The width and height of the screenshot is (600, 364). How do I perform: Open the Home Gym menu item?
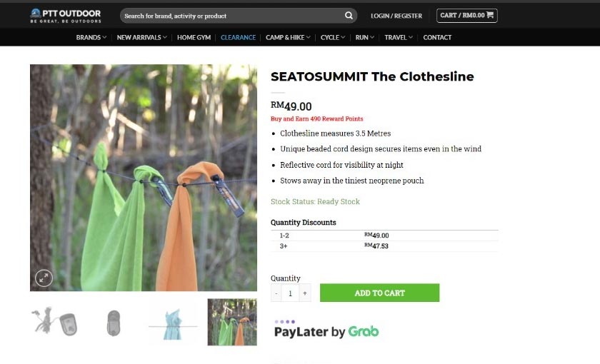194,37
